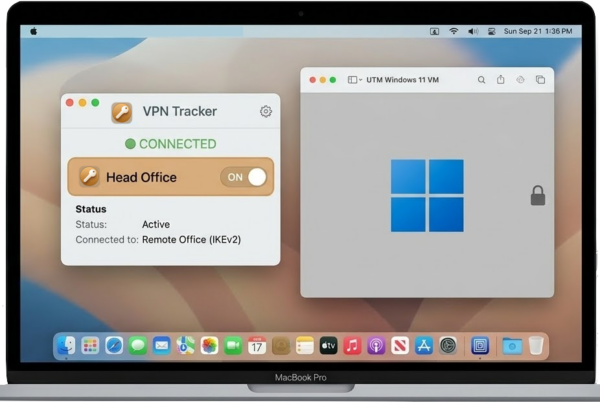The width and height of the screenshot is (600, 403).
Task: Open the UTM sidebar view dropdown
Action: 355,80
